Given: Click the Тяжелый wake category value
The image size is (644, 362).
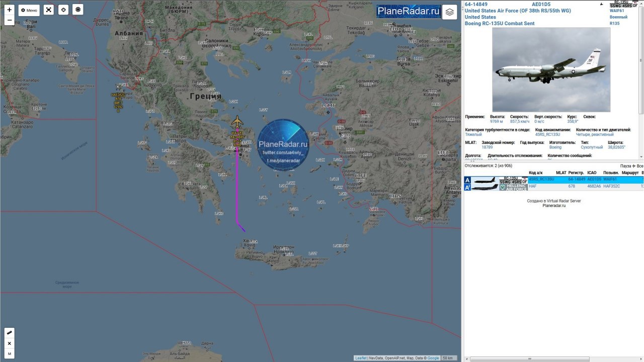Looking at the screenshot, I should (x=473, y=134).
